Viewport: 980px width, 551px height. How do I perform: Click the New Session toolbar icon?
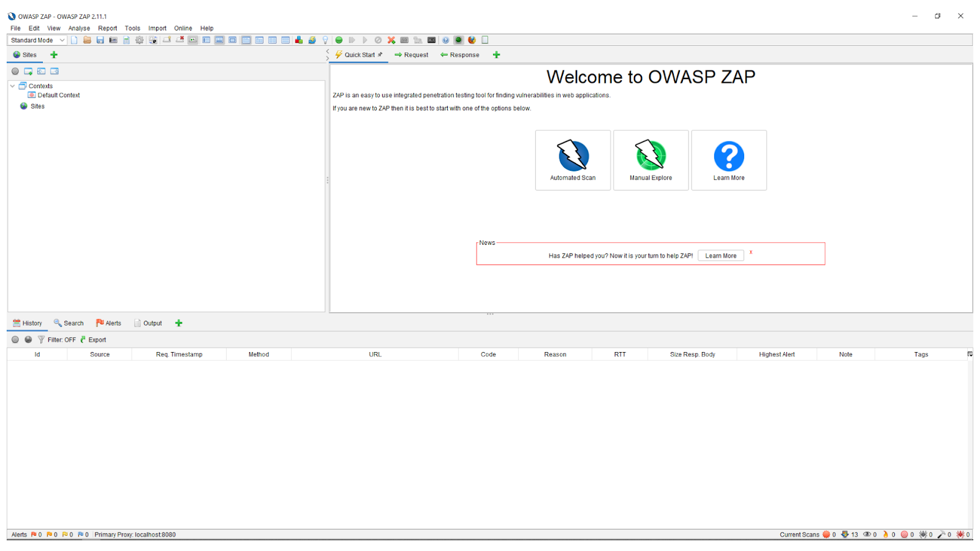pos(74,40)
